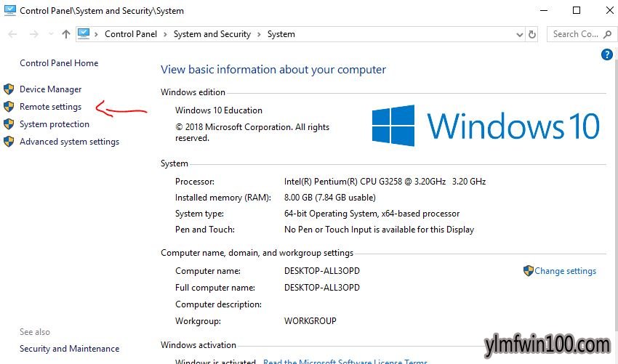Image resolution: width=618 pixels, height=364 pixels.
Task: Click the Windows activation section heading
Action: click(198, 345)
